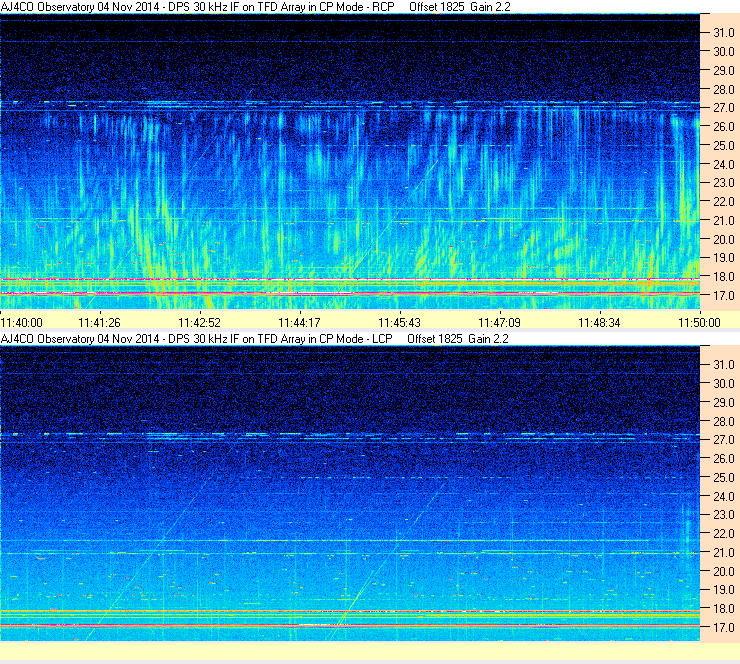Click the 11:48:34 time label

tap(599, 323)
